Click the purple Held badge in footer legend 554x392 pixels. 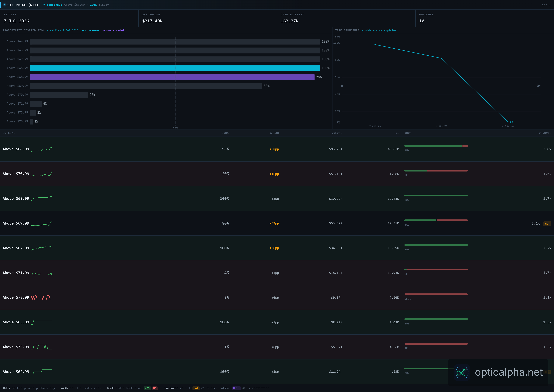[236, 388]
